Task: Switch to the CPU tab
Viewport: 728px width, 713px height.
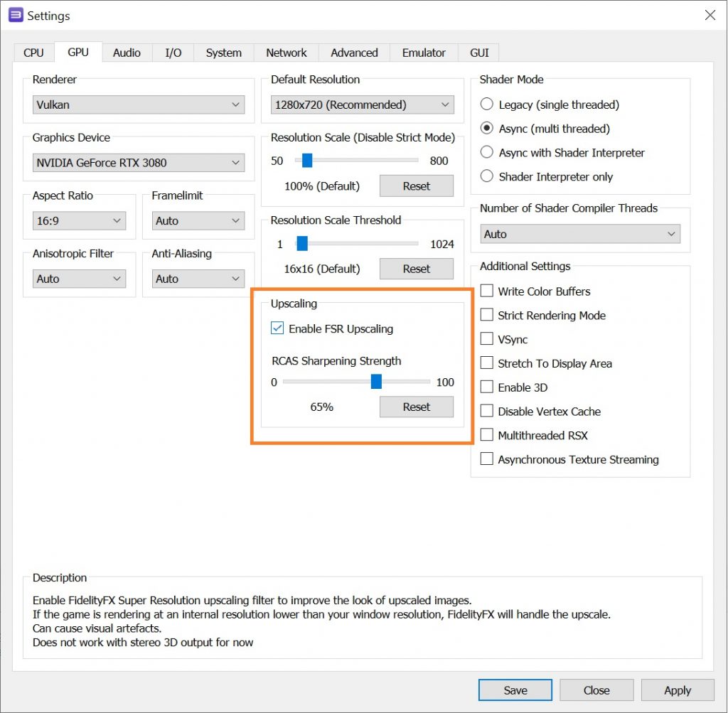Action: (33, 53)
